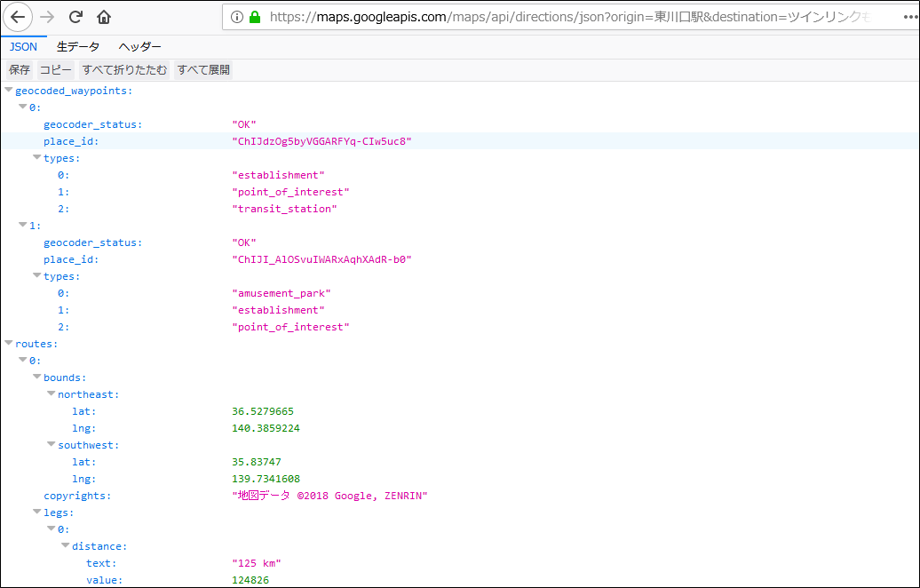Click the site information icon in address bar
This screenshot has width=920, height=588.
coord(235,16)
